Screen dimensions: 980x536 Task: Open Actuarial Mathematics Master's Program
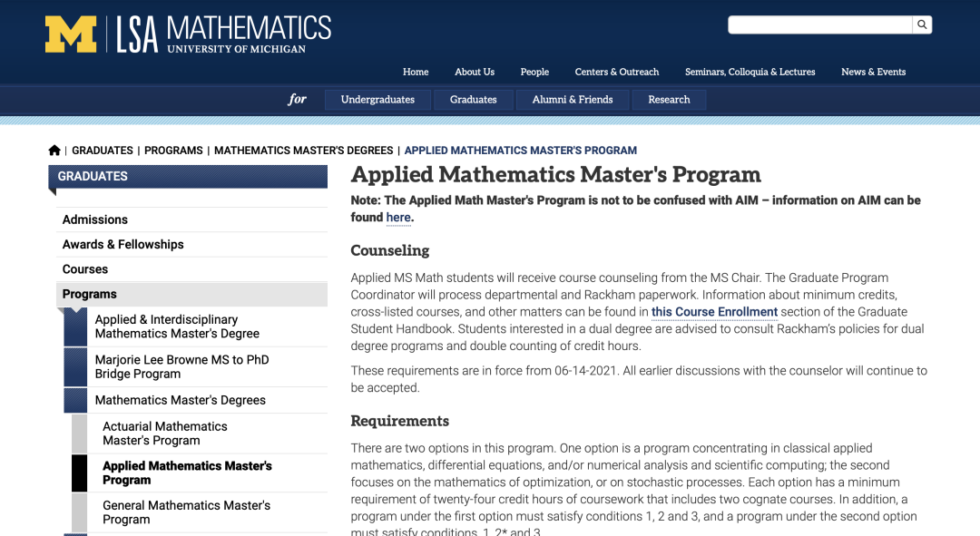(x=200, y=434)
